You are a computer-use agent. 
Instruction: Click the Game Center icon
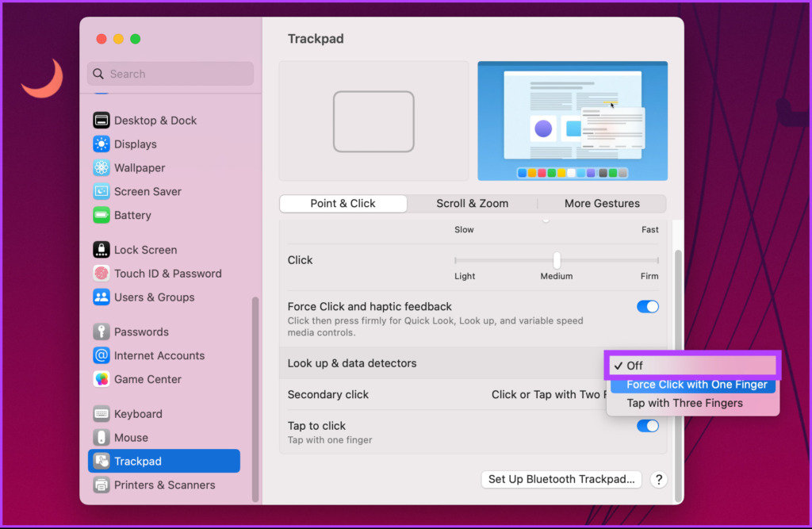click(101, 379)
